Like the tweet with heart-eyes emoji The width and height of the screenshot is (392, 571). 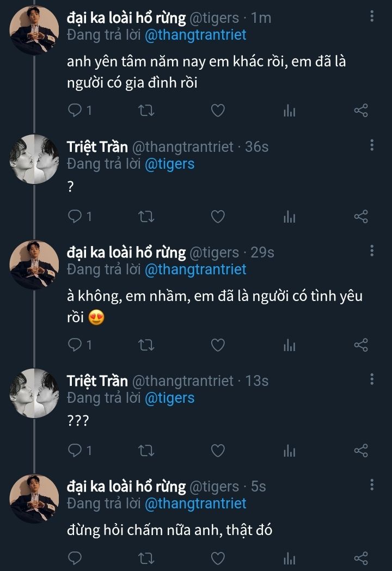pyautogui.click(x=218, y=345)
